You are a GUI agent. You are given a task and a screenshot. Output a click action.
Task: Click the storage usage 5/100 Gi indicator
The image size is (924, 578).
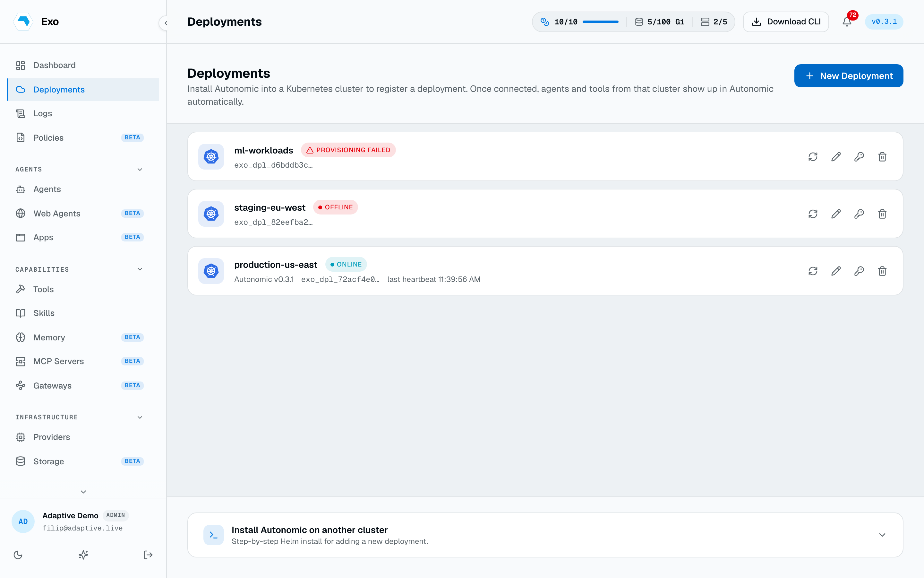[x=659, y=22]
